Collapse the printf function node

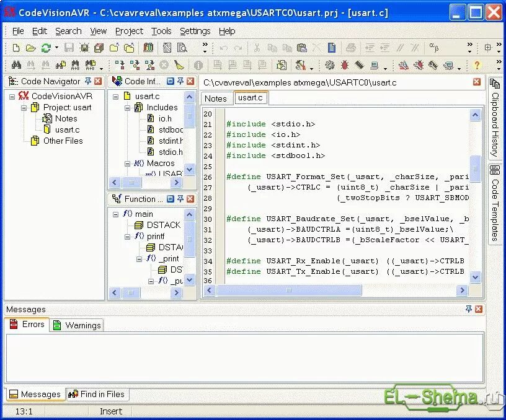pos(127,237)
